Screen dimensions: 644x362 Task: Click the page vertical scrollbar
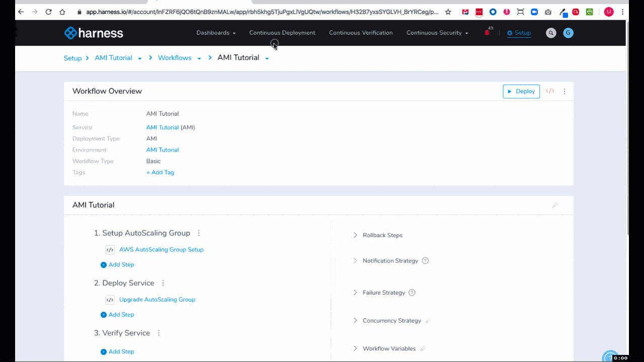click(627, 128)
